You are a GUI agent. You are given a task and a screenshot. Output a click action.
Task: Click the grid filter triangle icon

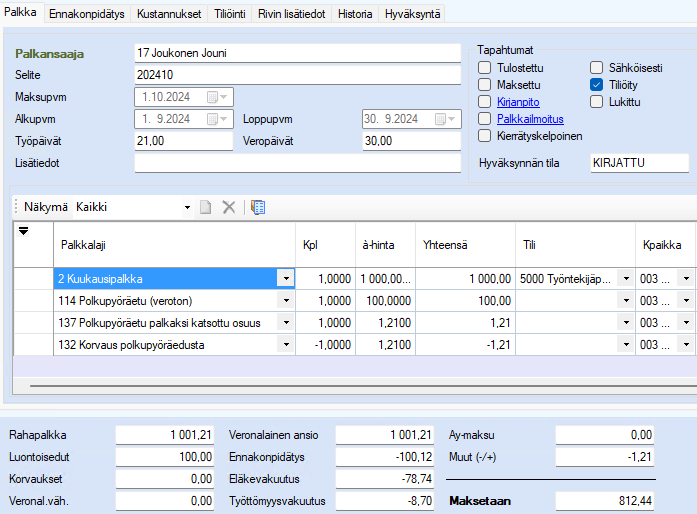(24, 231)
